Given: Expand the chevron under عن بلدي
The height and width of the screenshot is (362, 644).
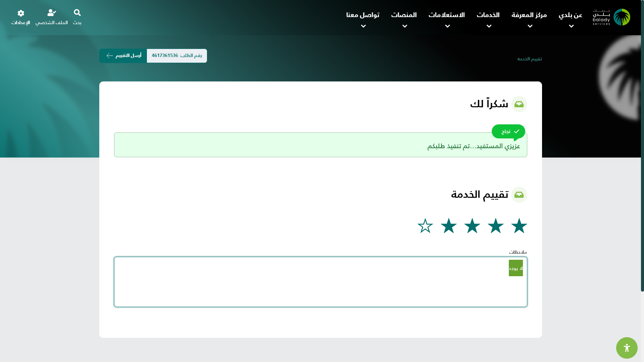Looking at the screenshot, I should tap(571, 26).
